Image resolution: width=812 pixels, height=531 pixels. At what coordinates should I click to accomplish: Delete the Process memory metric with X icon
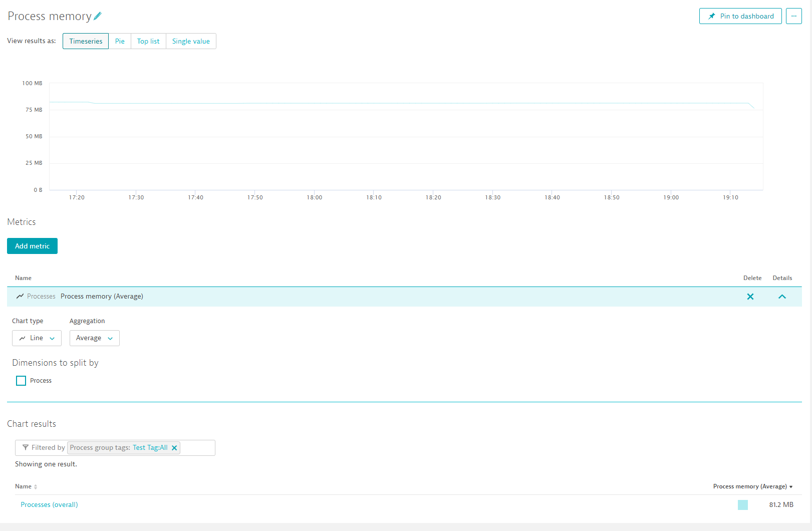tap(750, 297)
